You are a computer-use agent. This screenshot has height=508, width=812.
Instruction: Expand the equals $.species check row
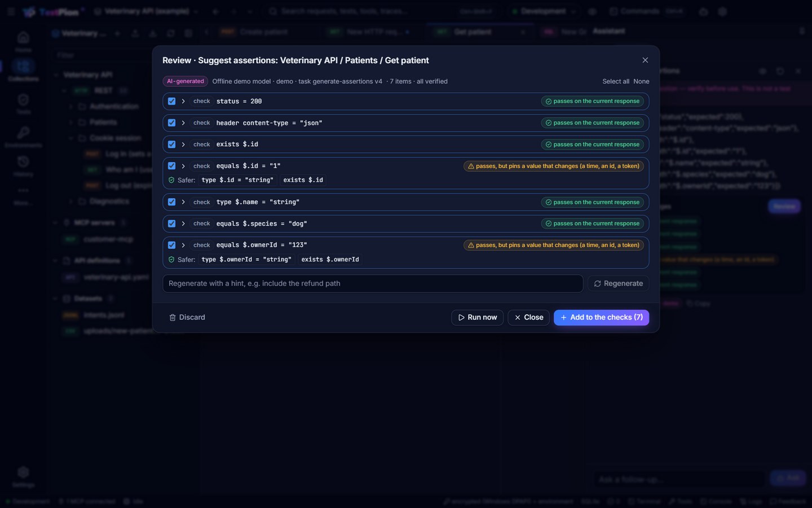pyautogui.click(x=183, y=224)
